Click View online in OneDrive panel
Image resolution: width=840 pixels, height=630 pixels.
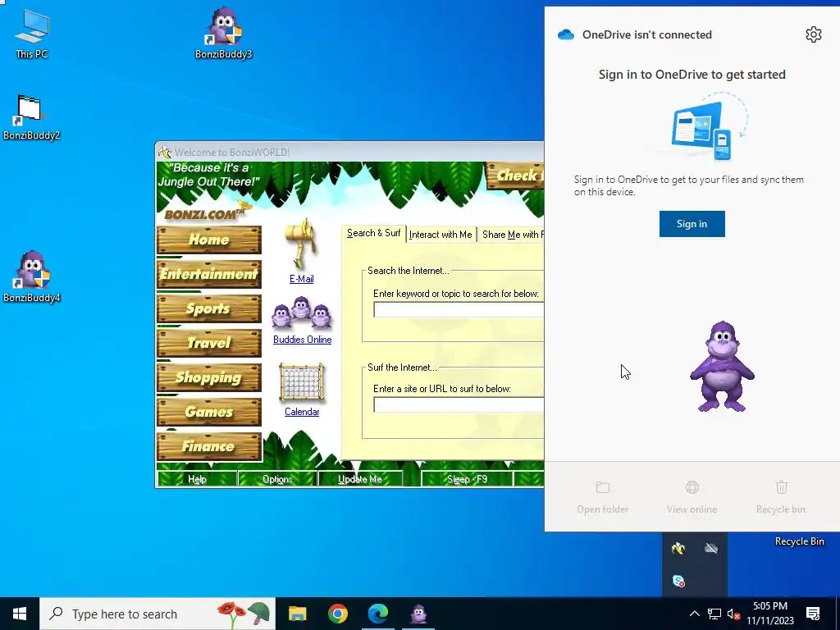(692, 496)
